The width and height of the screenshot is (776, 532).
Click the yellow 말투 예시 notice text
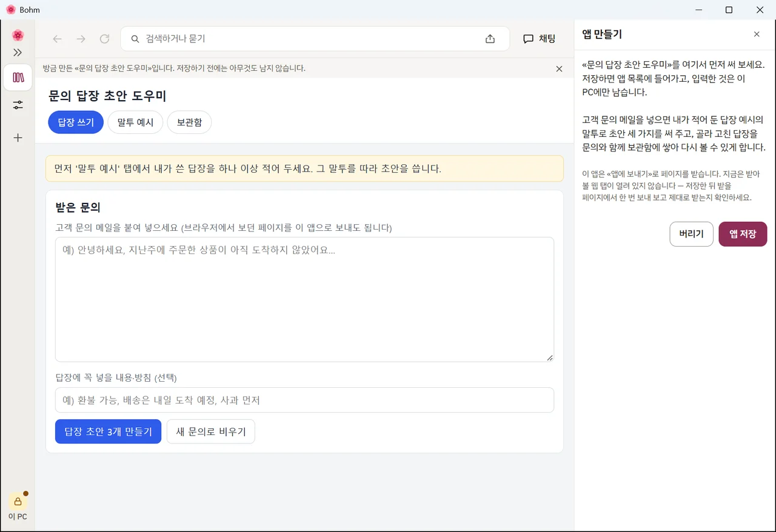tap(247, 168)
